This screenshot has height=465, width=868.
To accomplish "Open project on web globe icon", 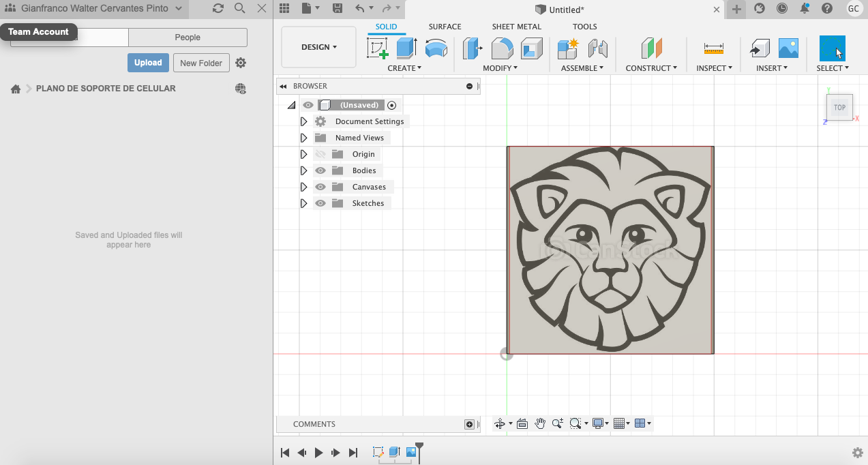I will coord(241,89).
